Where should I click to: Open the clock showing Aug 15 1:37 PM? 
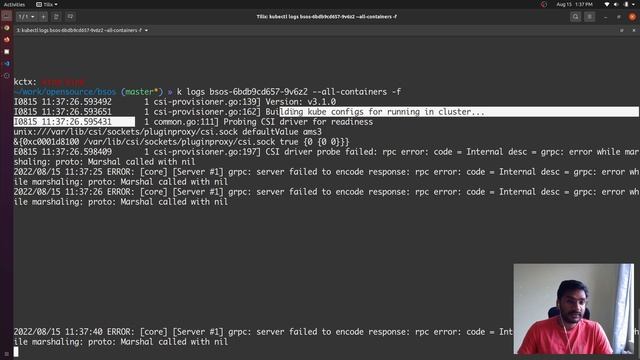tap(574, 4)
